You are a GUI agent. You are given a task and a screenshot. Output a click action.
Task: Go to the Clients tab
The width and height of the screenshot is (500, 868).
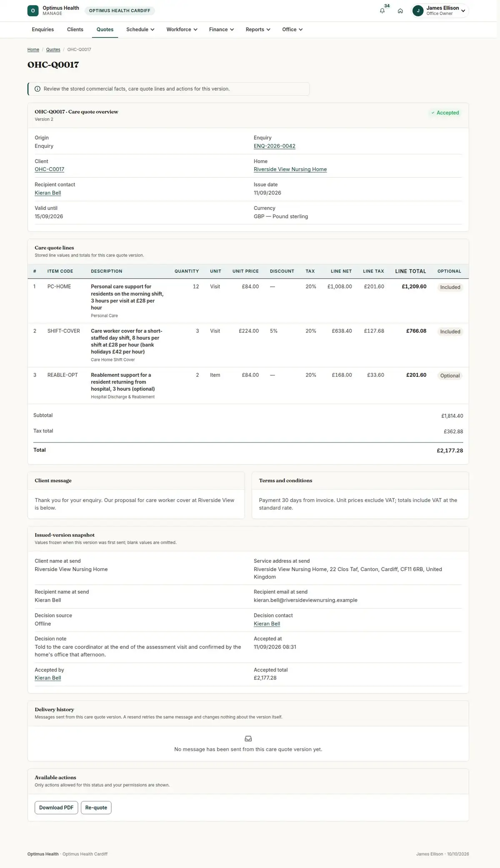point(75,30)
